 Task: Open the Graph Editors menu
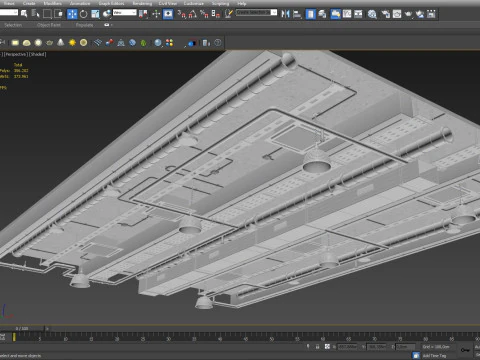point(111,3)
